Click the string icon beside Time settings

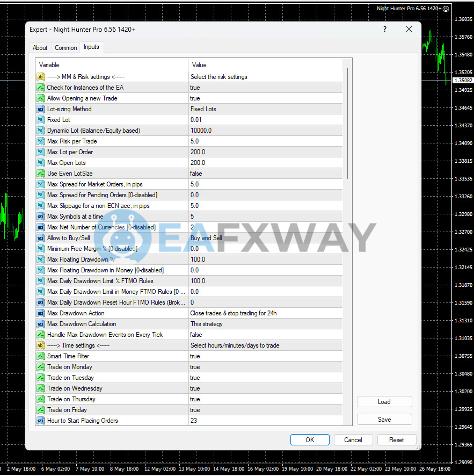coord(40,345)
